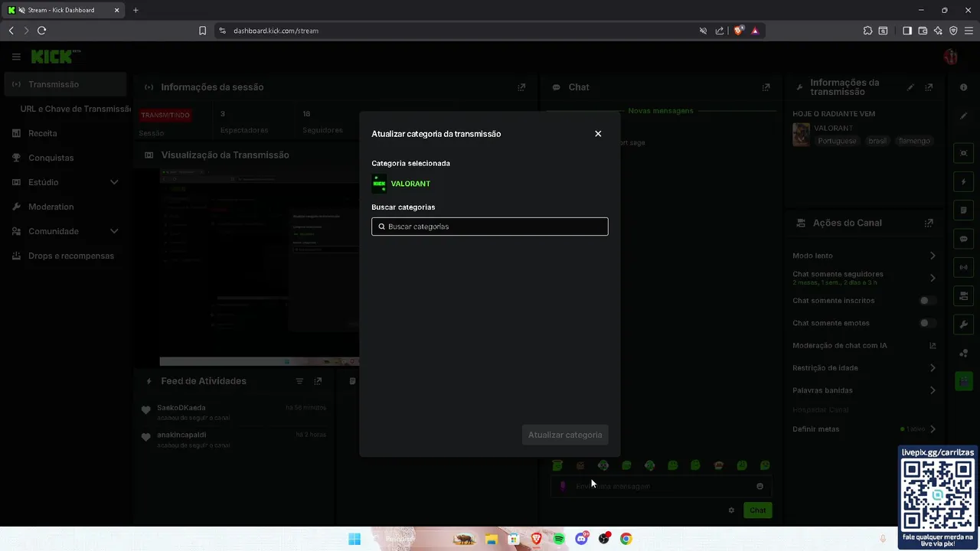Open Discord from the taskbar
The width and height of the screenshot is (980, 551).
click(x=582, y=539)
